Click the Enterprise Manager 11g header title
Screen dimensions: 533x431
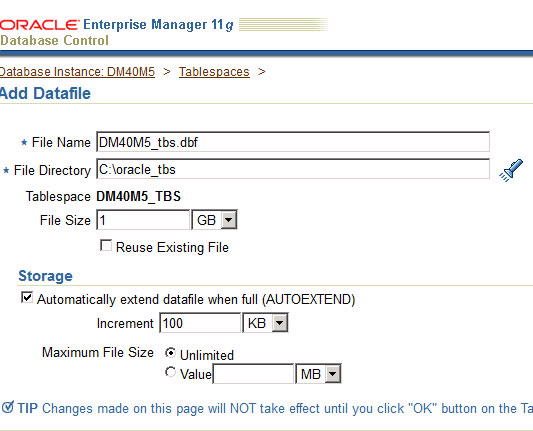[x=158, y=25]
